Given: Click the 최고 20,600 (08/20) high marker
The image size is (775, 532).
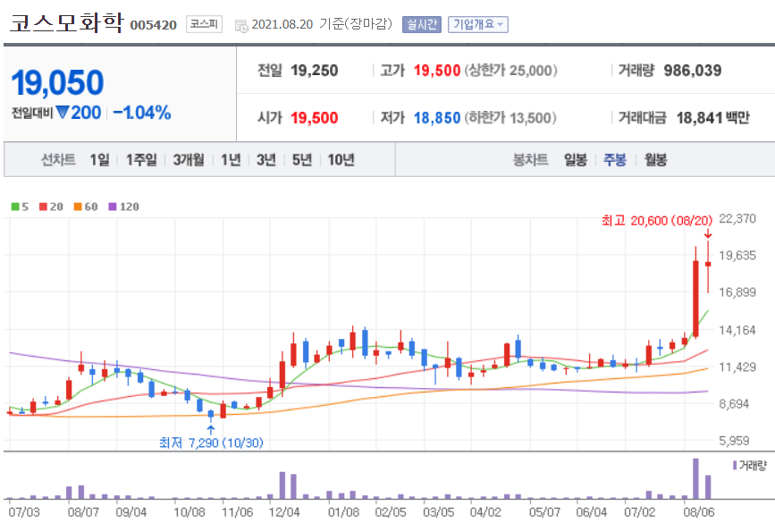Looking at the screenshot, I should pyautogui.click(x=657, y=221).
